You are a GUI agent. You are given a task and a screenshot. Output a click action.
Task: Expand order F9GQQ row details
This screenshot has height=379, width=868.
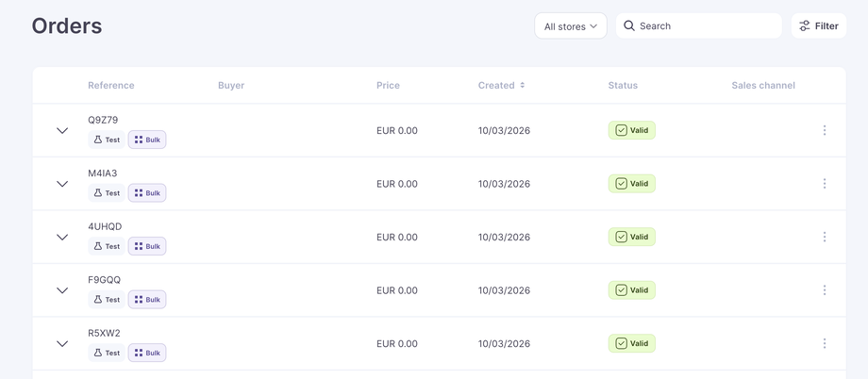tap(62, 290)
